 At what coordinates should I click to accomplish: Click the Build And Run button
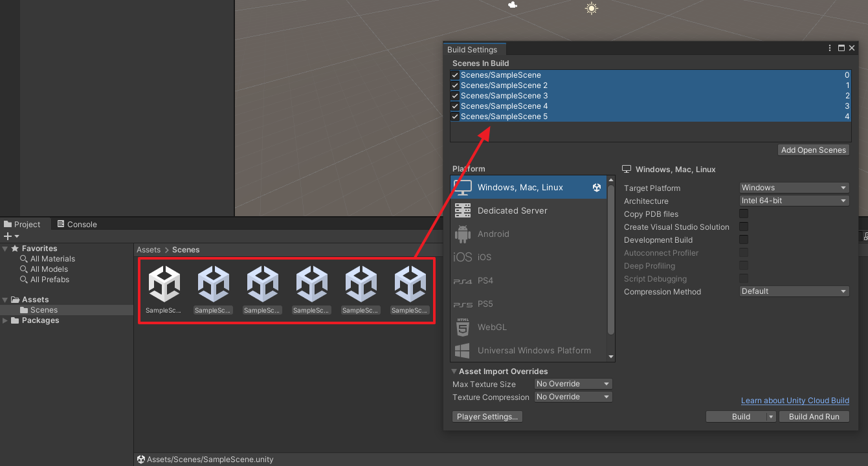pos(814,417)
